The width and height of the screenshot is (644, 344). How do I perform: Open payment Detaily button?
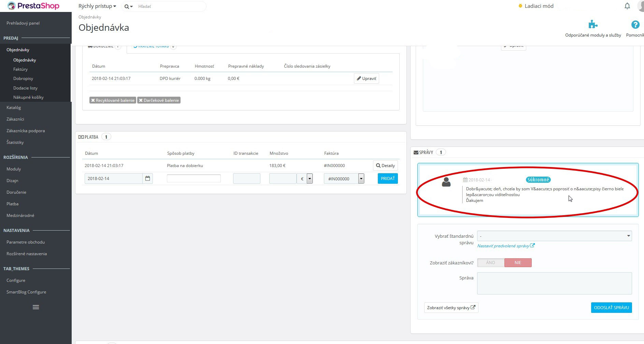[x=385, y=166]
